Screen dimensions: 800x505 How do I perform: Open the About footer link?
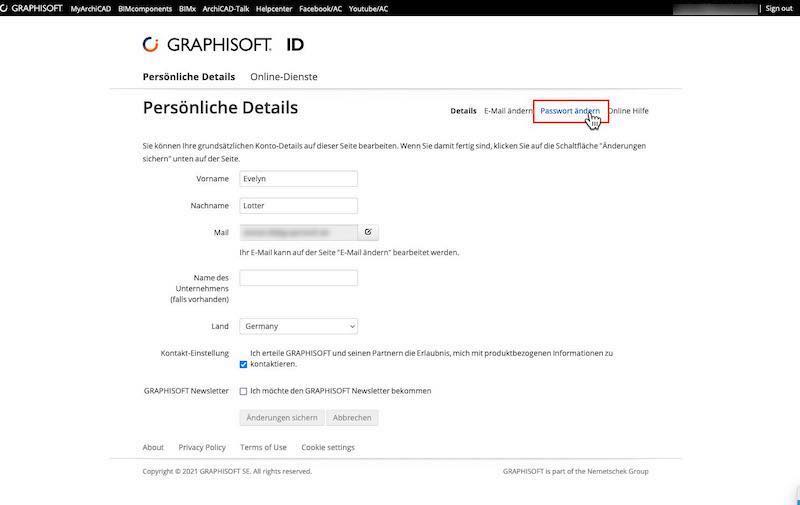(x=153, y=447)
